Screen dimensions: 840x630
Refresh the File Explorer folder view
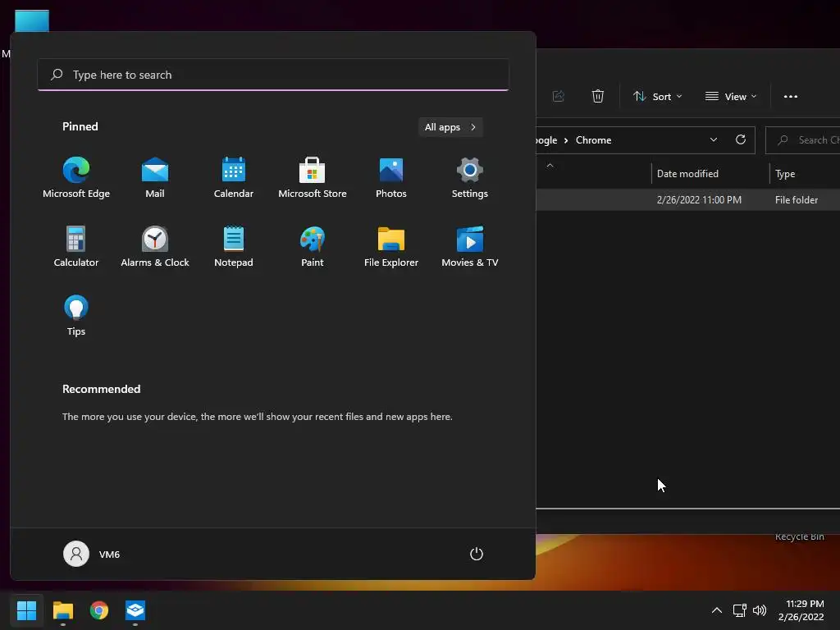[x=741, y=139]
